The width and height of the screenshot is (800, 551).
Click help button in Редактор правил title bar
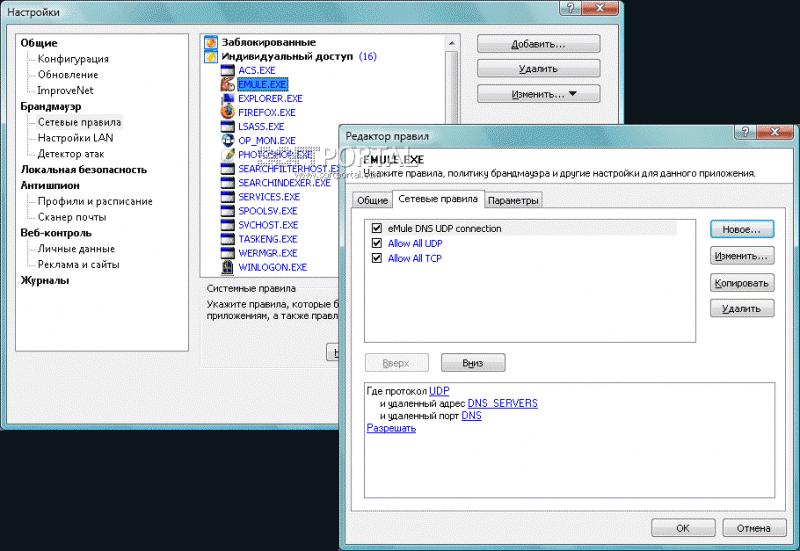coord(745,132)
